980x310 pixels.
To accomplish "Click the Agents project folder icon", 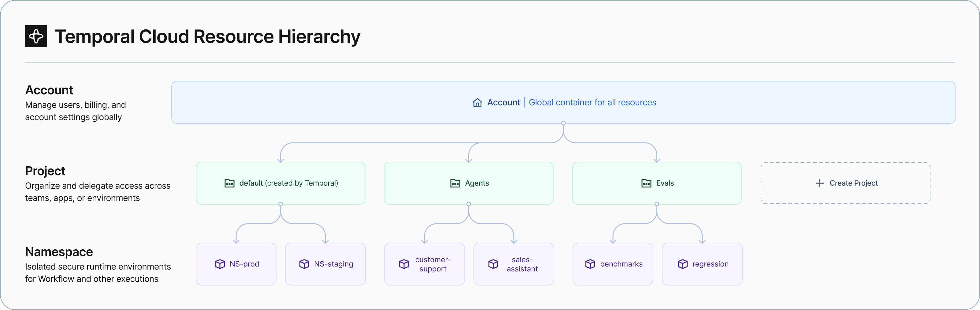I will coord(455,183).
